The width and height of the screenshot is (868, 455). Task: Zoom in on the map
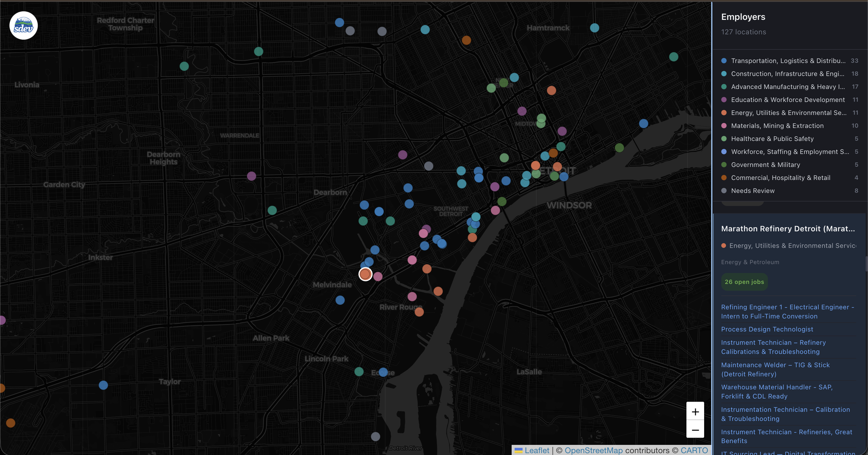[x=695, y=411]
